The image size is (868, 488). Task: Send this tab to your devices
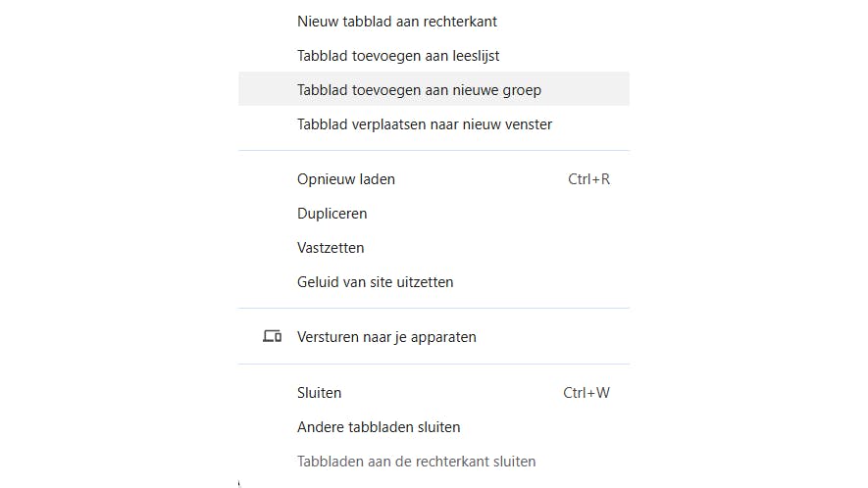click(x=386, y=337)
